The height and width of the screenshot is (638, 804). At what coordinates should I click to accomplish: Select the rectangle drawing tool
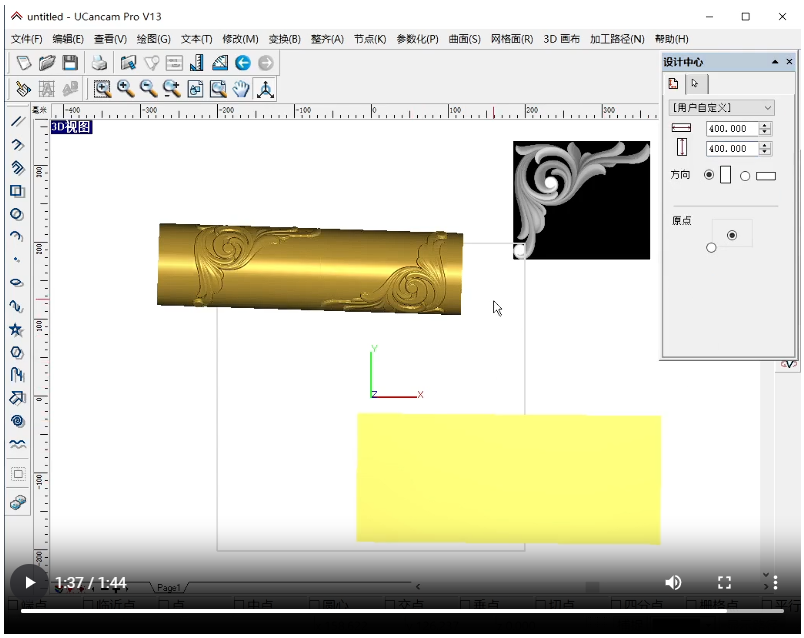pos(16,191)
